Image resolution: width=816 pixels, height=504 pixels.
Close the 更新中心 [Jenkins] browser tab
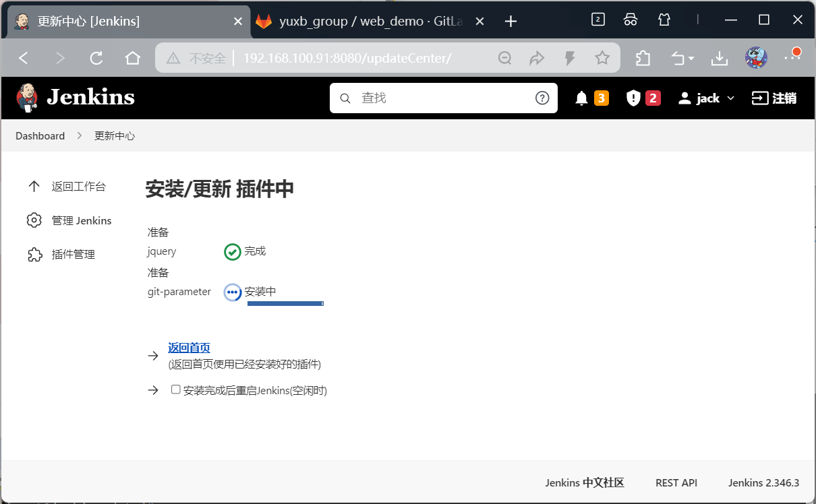237,22
